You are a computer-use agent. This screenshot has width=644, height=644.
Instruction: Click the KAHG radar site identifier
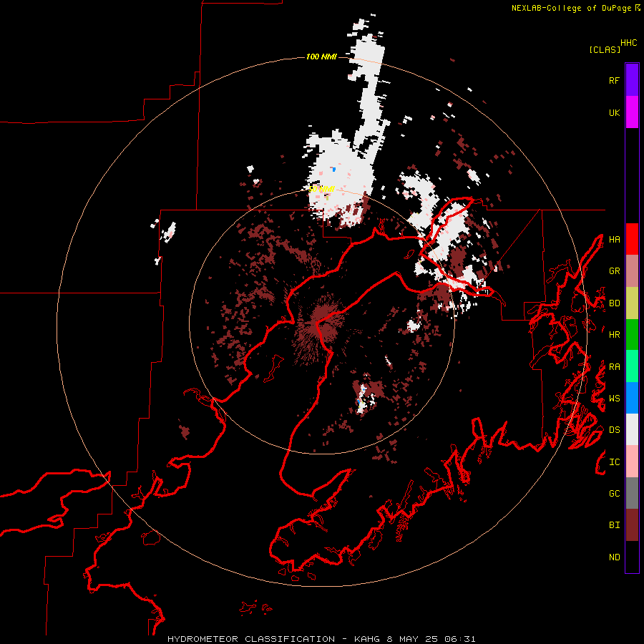click(367, 639)
